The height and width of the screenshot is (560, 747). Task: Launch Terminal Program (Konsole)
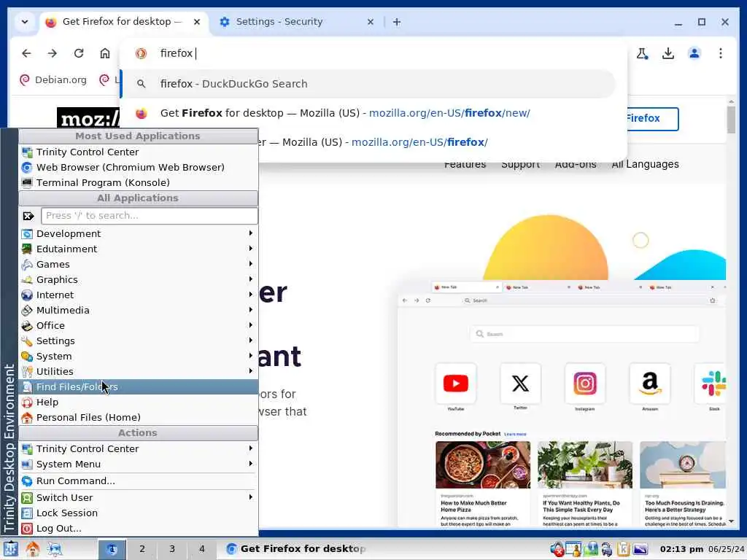point(139,182)
